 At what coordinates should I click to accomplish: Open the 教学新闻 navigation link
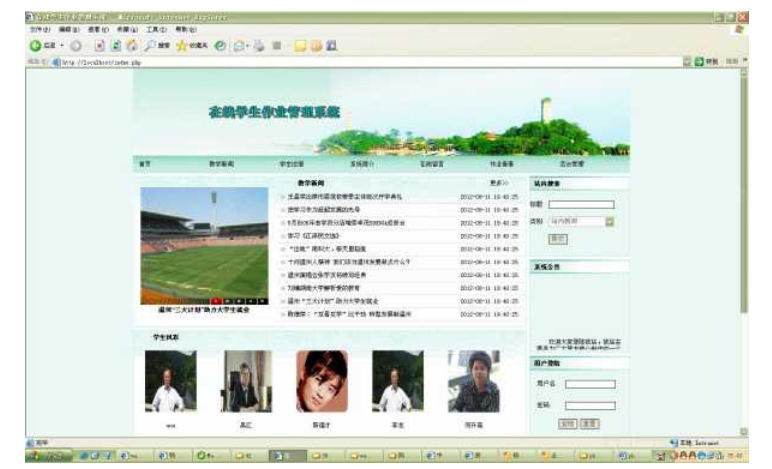[x=222, y=164]
